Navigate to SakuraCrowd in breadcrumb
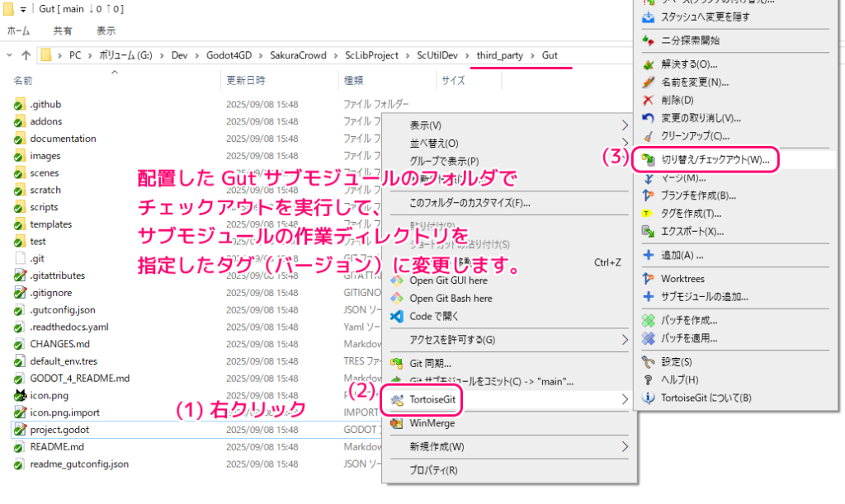The image size is (845, 504). pos(298,55)
